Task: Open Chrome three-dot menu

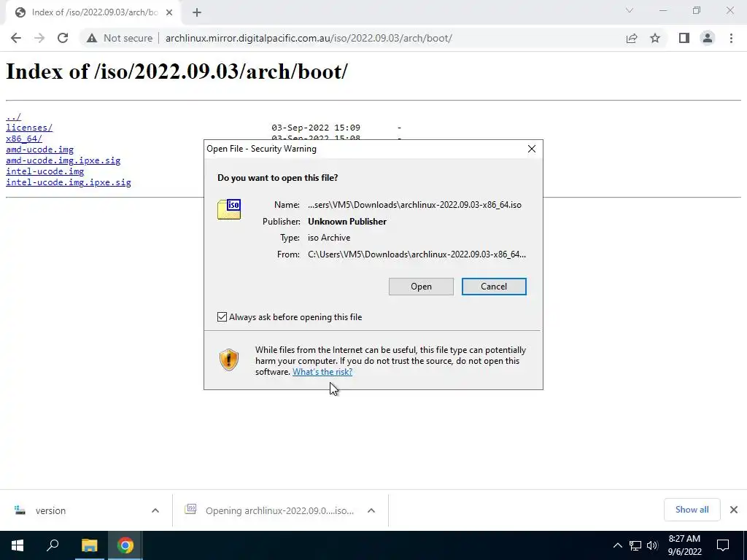Action: tap(731, 38)
